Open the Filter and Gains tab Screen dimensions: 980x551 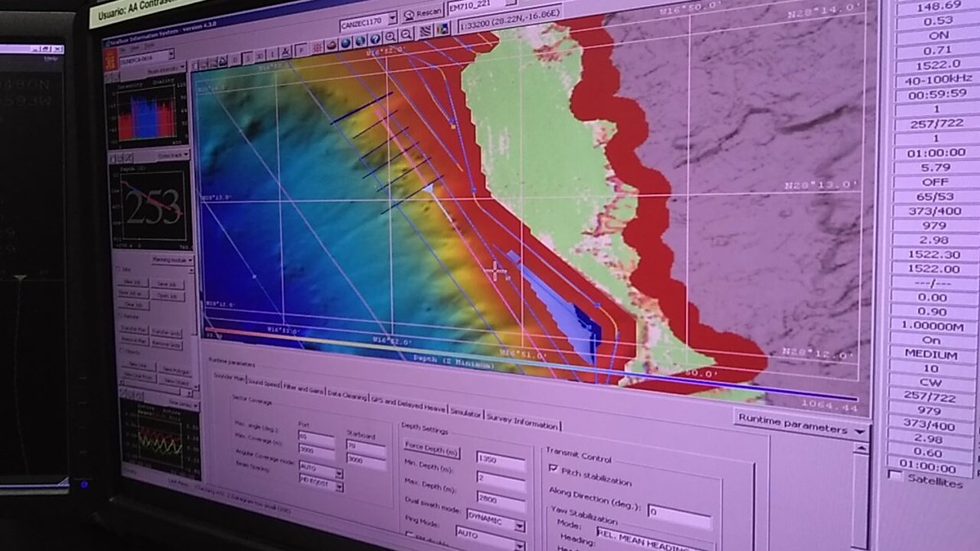304,389
